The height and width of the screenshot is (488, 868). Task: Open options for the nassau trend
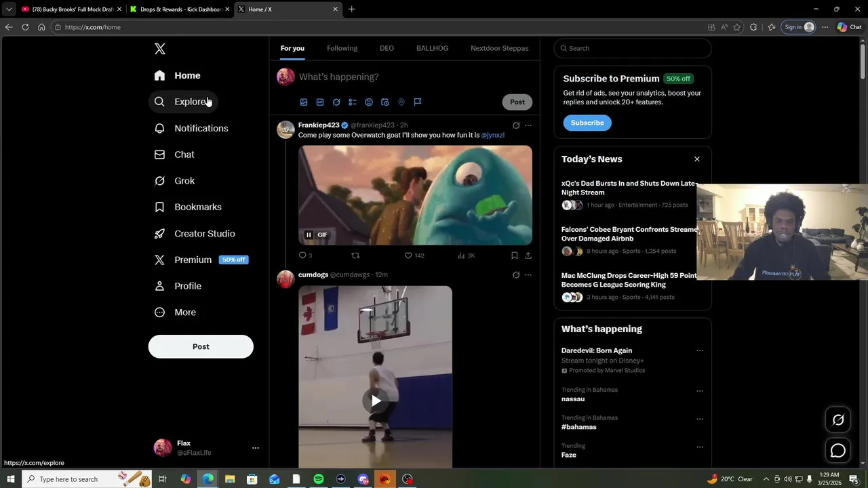pyautogui.click(x=700, y=391)
